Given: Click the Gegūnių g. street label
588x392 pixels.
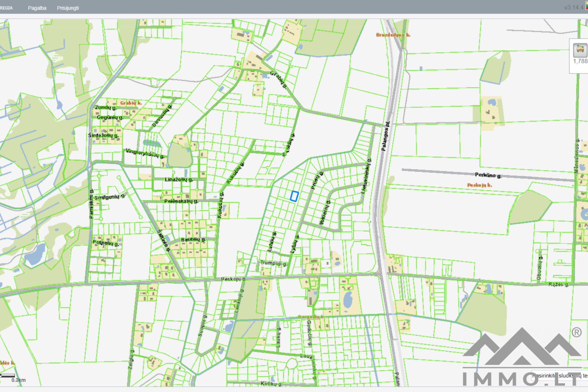Looking at the screenshot, I should click(x=110, y=117).
